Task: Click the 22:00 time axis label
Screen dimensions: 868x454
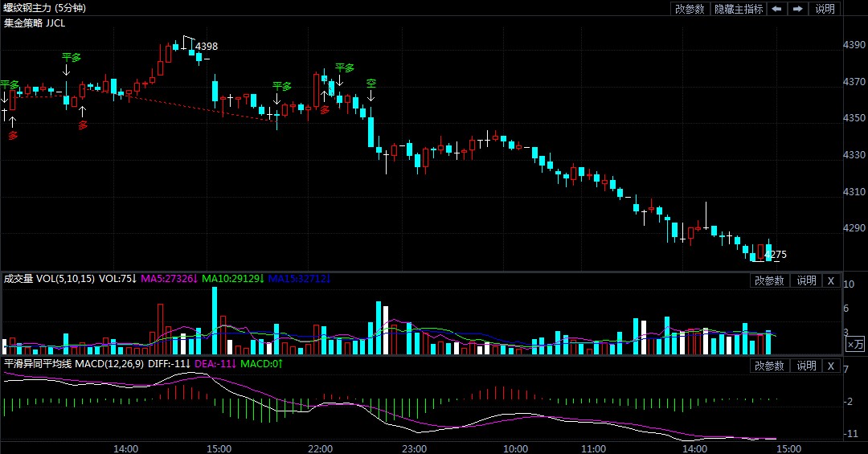Action: (x=321, y=448)
